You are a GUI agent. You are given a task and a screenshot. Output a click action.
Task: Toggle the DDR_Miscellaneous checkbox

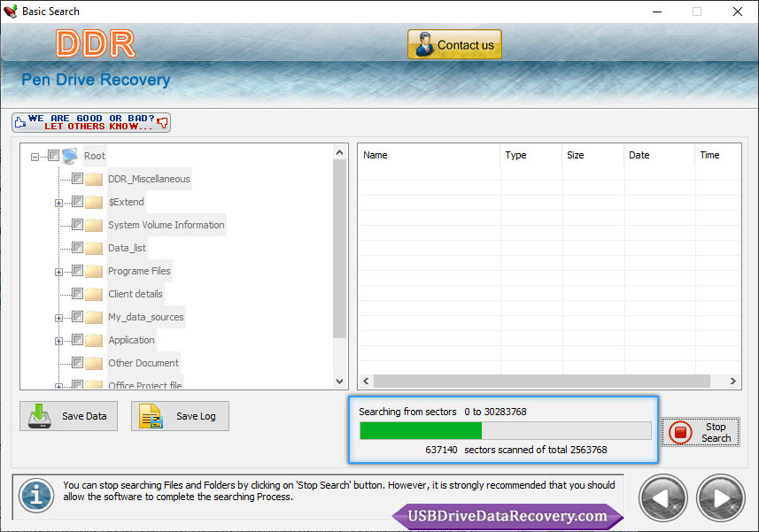pyautogui.click(x=77, y=179)
